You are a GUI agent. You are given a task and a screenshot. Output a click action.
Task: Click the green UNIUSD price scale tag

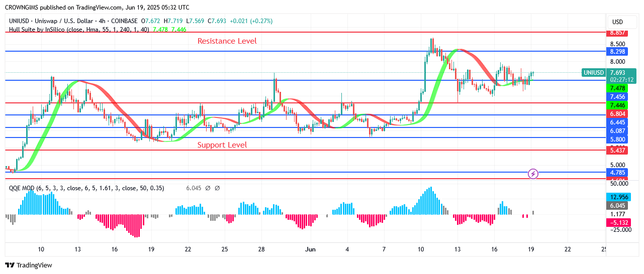pyautogui.click(x=593, y=73)
